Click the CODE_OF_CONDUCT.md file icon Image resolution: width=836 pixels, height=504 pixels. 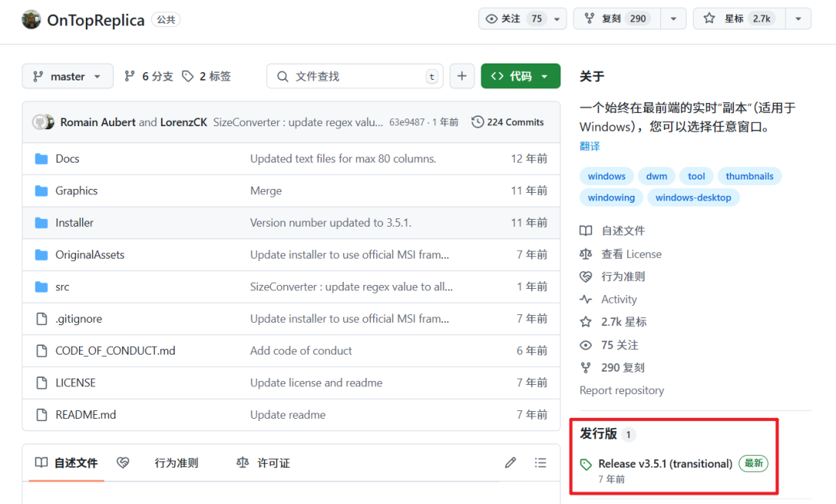[x=42, y=351]
